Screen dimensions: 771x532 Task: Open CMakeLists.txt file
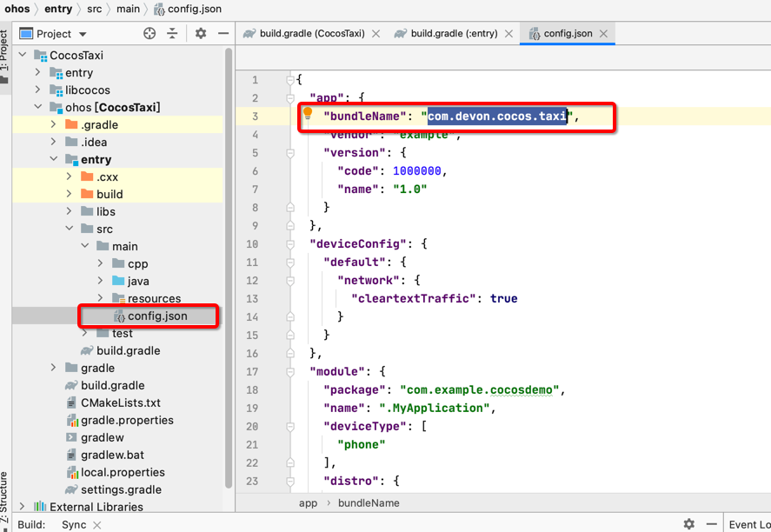coord(120,403)
